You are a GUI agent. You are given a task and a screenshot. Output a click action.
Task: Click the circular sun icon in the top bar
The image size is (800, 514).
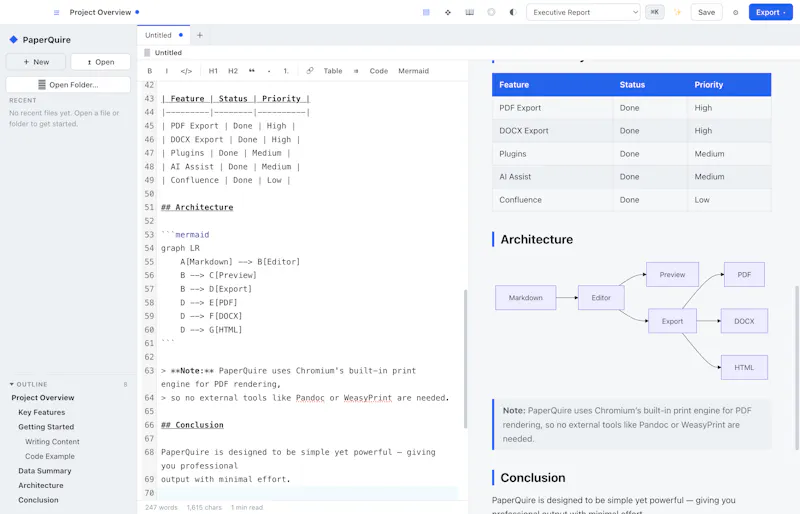(491, 12)
